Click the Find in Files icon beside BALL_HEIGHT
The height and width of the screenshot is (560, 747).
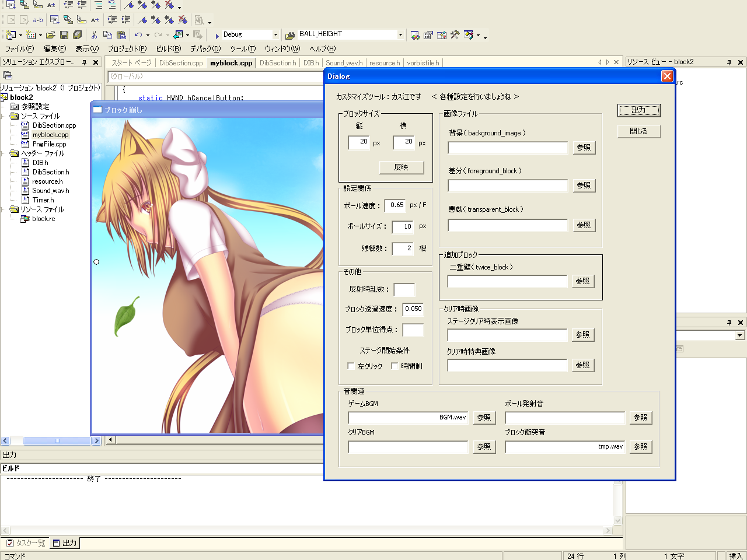(x=290, y=35)
